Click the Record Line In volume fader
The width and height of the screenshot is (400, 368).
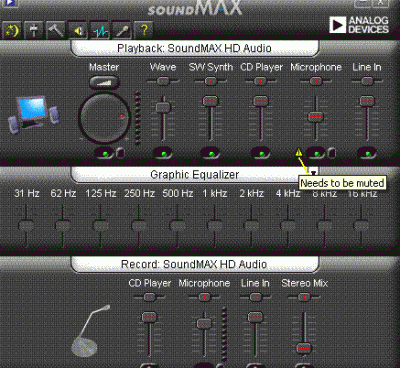(255, 317)
